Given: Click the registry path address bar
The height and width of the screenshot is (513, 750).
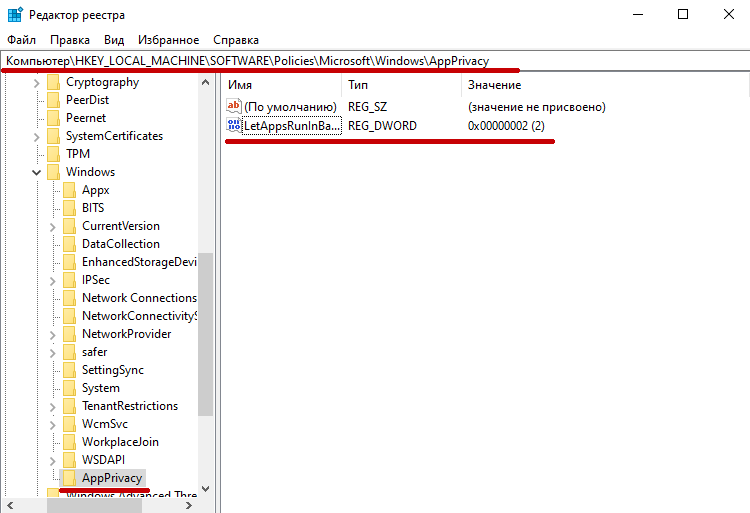Looking at the screenshot, I should pos(375,61).
